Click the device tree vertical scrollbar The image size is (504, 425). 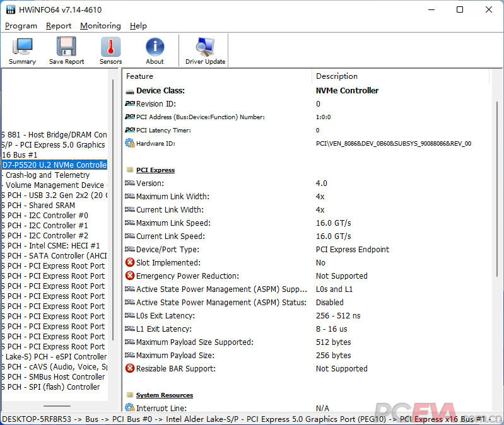click(x=113, y=210)
